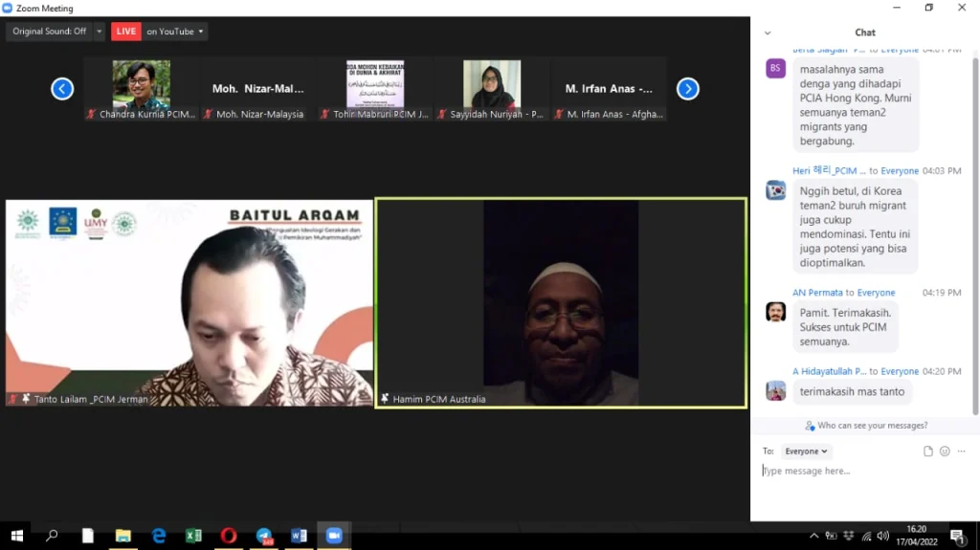This screenshot has width=980, height=550.
Task: Collapse the Chat panel chevron
Action: [768, 33]
